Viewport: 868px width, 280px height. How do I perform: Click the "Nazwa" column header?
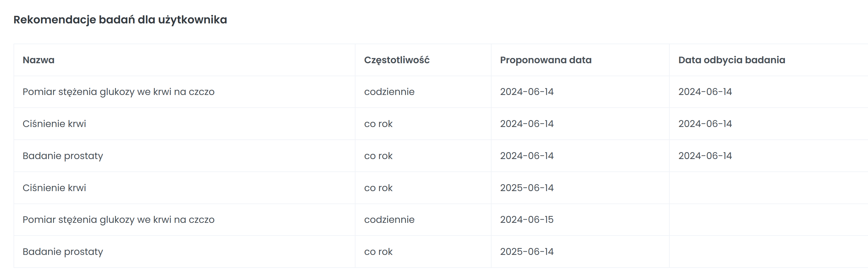(38, 60)
